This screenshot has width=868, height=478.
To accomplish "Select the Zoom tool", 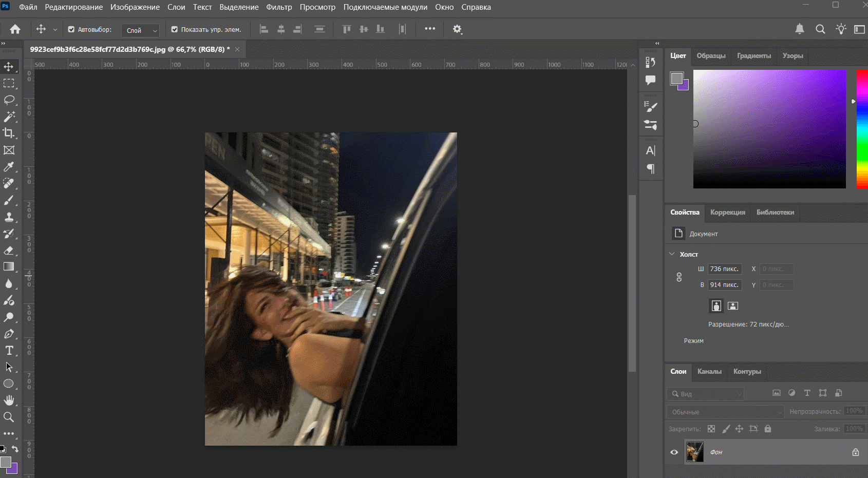I will click(9, 417).
